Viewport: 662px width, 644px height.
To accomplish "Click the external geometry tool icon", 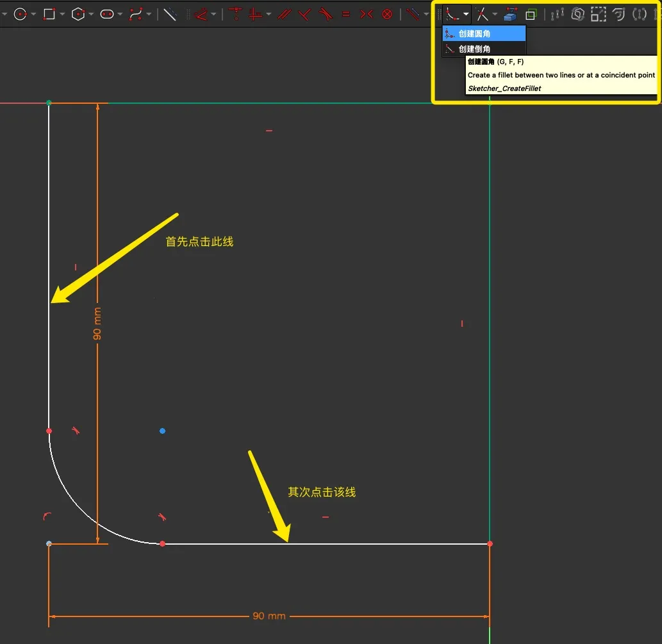I will coord(511,13).
